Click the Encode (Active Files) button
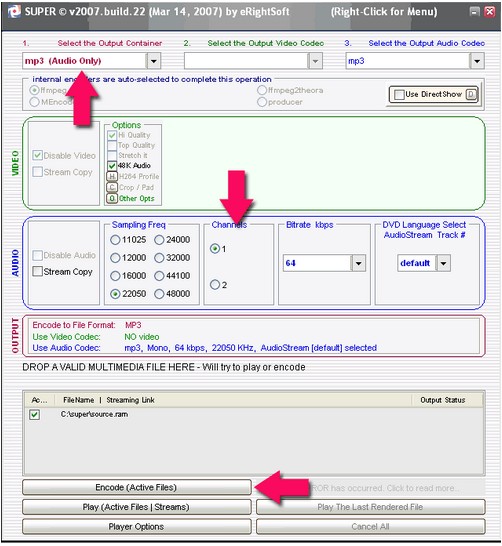This screenshot has width=502, height=546. [x=136, y=488]
